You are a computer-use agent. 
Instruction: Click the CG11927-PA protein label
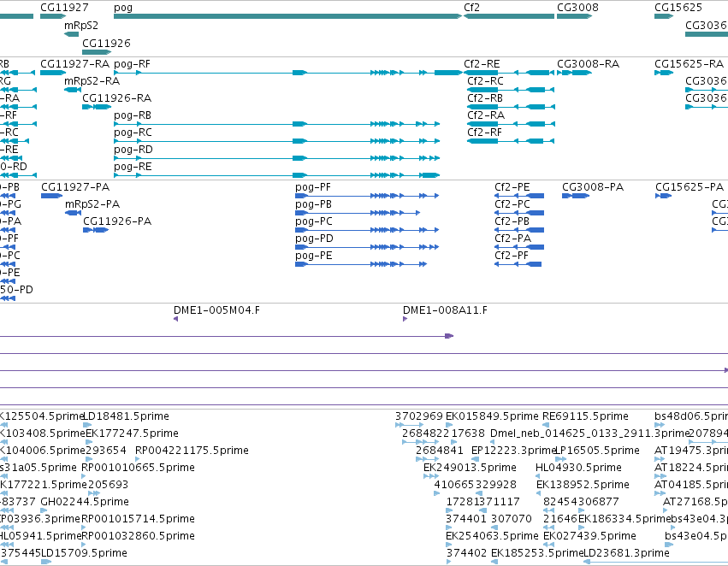[75, 187]
